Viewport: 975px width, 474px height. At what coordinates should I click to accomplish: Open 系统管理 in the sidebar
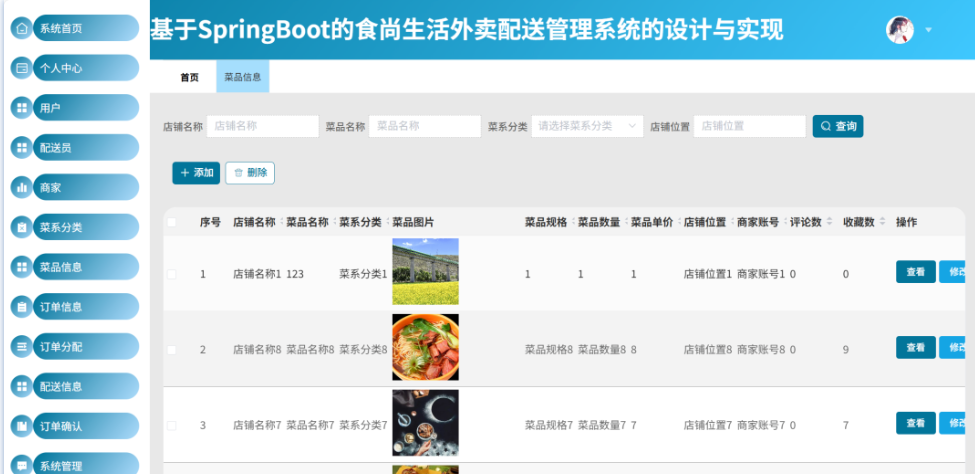tap(86, 464)
